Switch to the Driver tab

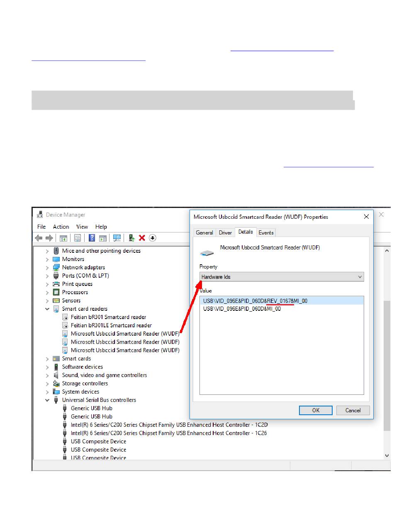tap(225, 233)
